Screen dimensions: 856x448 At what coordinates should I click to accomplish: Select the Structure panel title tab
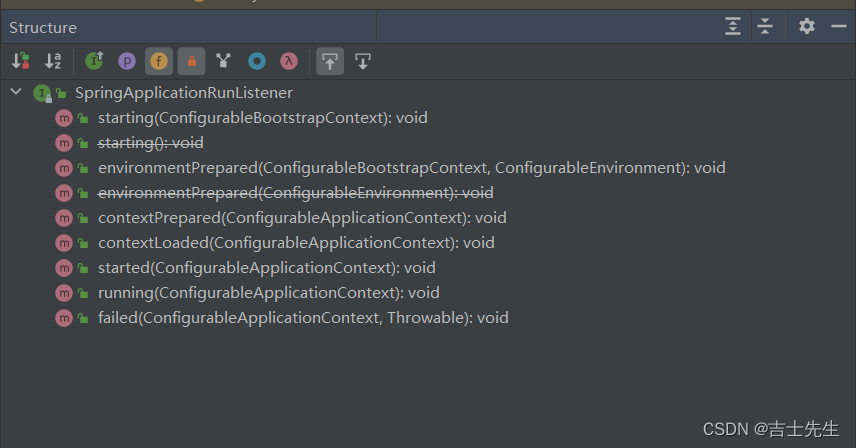43,27
